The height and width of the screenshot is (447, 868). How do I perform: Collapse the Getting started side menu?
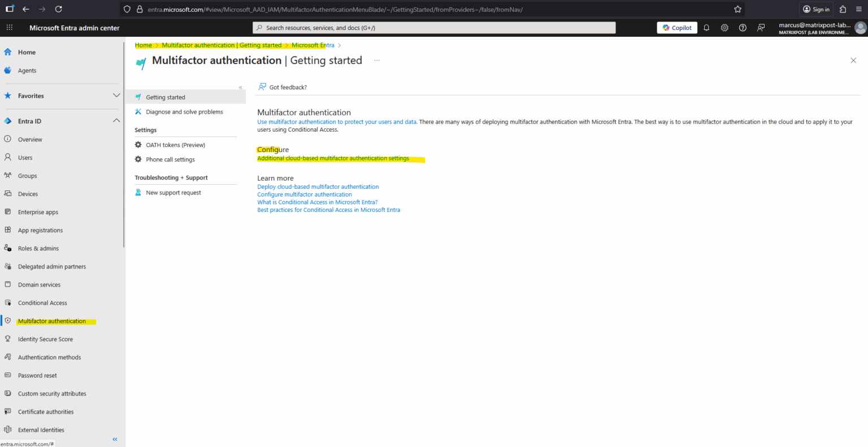[240, 87]
